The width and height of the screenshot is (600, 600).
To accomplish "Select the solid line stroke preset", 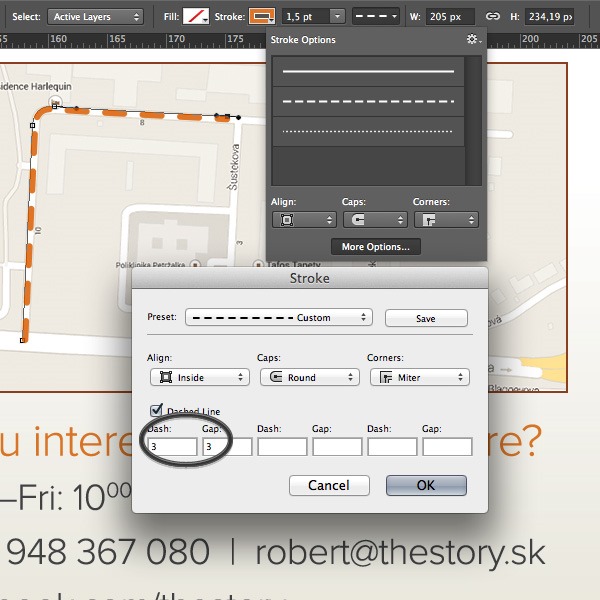I will (368, 73).
